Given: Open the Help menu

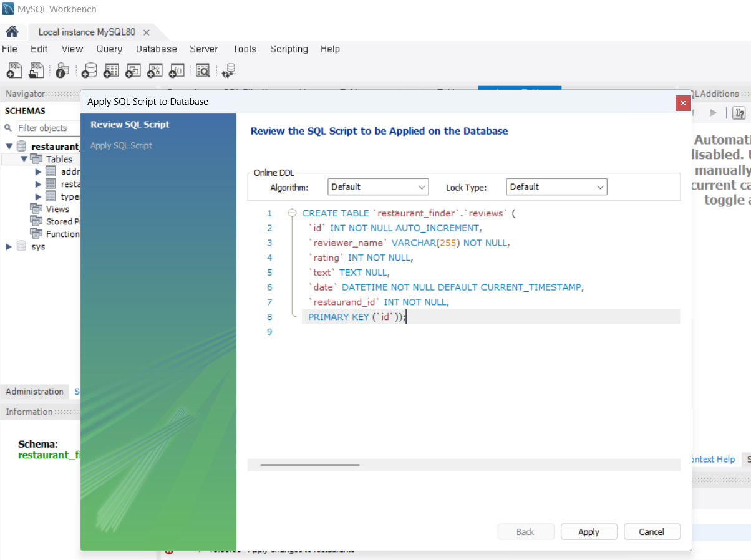Looking at the screenshot, I should 330,49.
